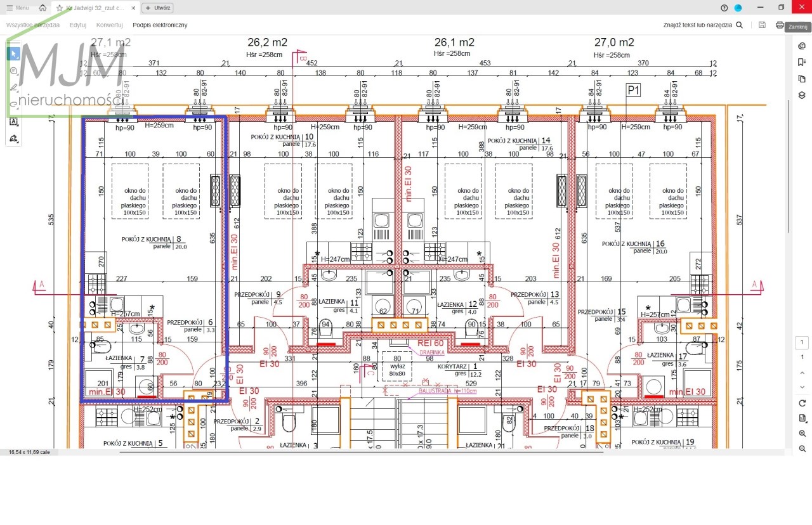Open the page thumbnails panel
This screenshot has width=812, height=525.
802,79
